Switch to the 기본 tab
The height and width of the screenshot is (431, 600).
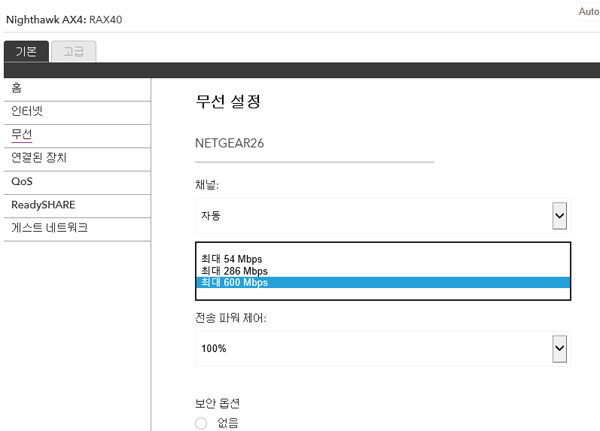tap(26, 51)
